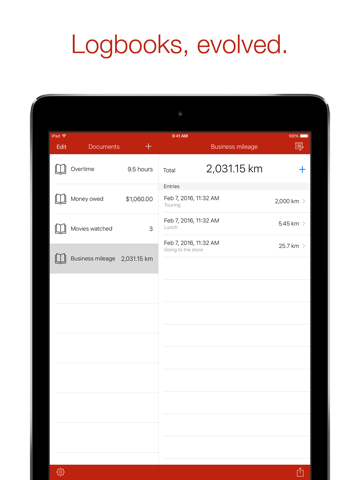Open the Movies watched document
360x480 pixels.
click(x=104, y=229)
